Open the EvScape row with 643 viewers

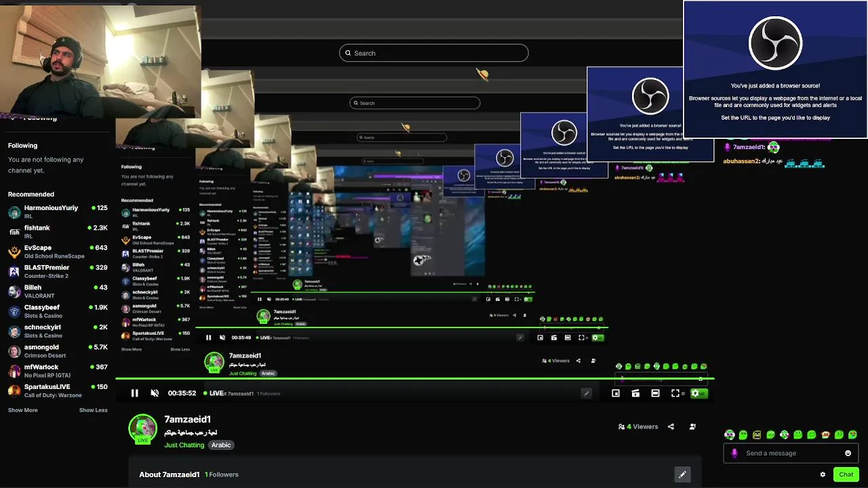(58, 251)
